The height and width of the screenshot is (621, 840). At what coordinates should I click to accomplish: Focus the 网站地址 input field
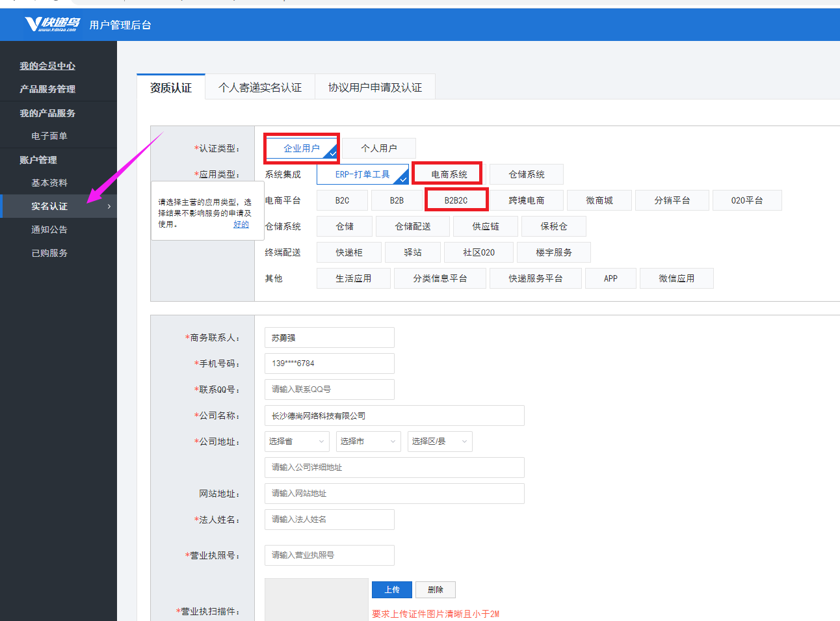click(x=395, y=494)
